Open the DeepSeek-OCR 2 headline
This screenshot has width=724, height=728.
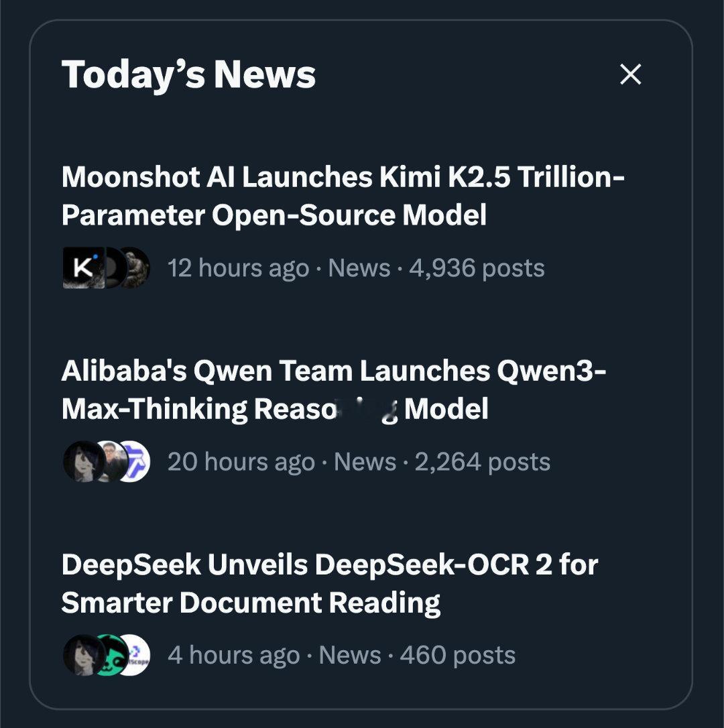(x=328, y=583)
